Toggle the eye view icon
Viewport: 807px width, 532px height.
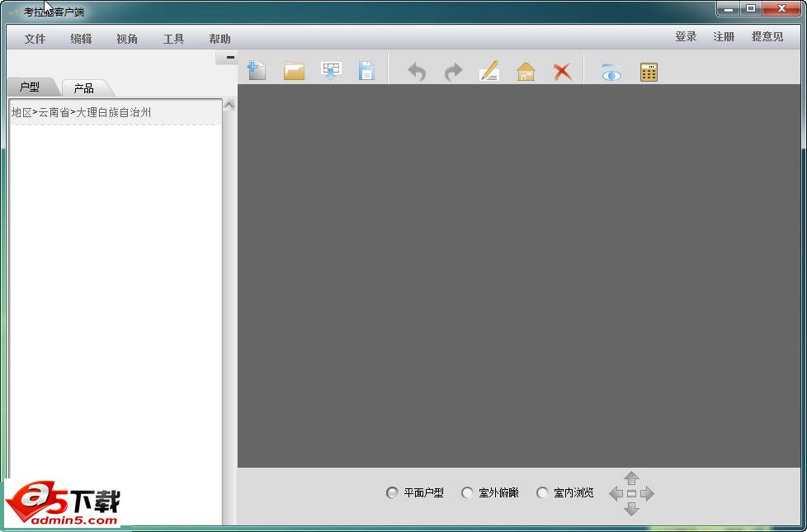click(611, 72)
